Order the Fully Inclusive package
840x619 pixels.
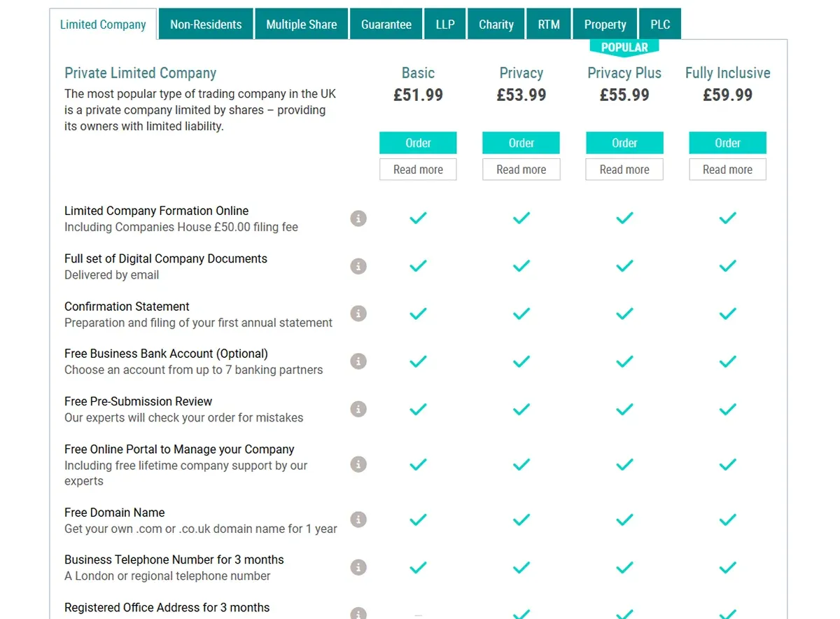728,143
